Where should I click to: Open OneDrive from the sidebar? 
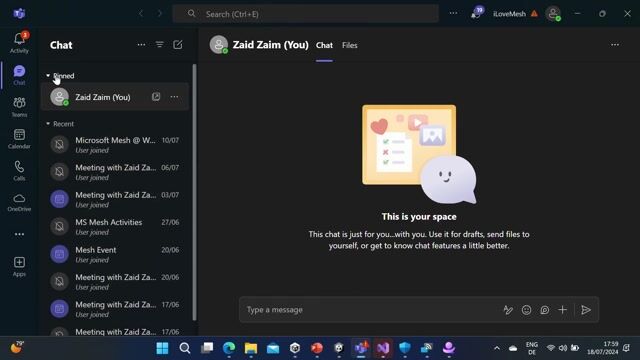pyautogui.click(x=19, y=202)
